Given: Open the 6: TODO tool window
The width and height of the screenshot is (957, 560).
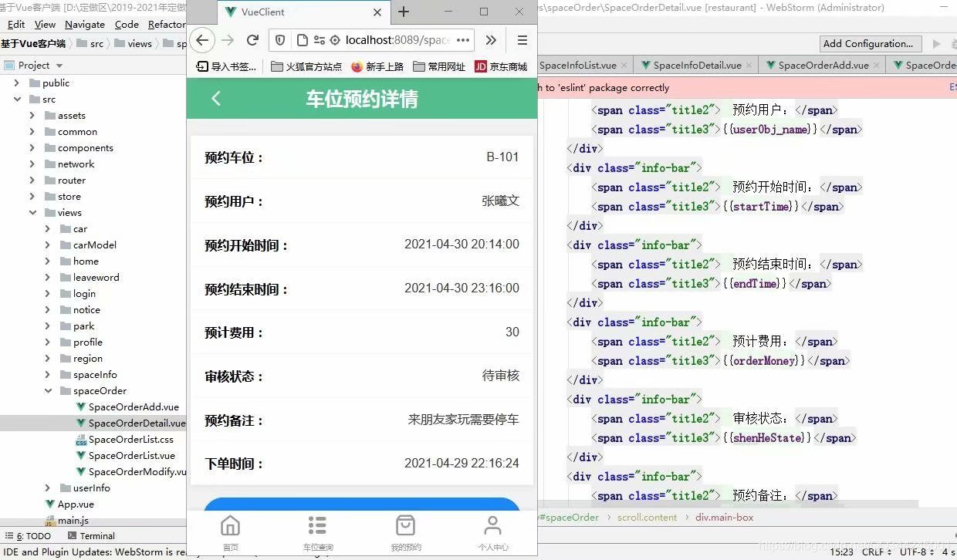Looking at the screenshot, I should [x=28, y=535].
